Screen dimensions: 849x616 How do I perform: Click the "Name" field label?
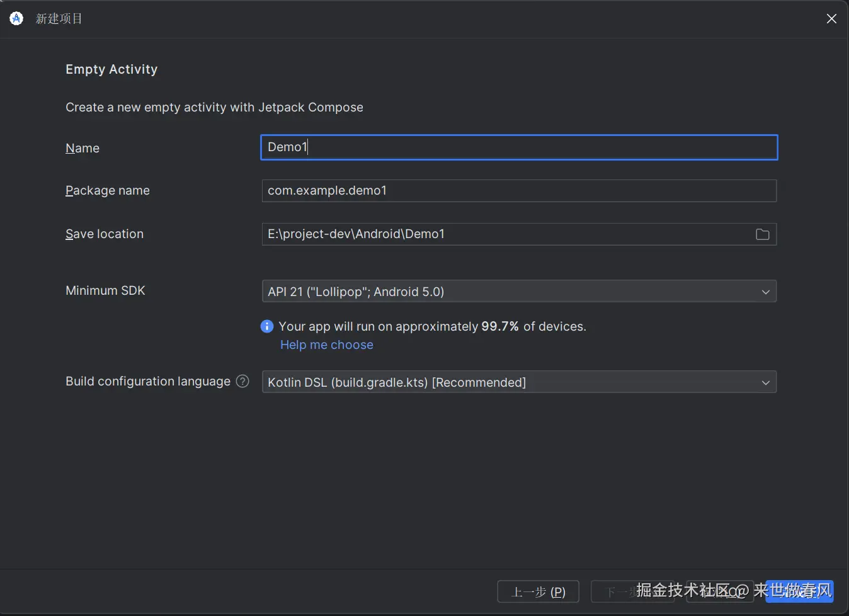coord(83,148)
